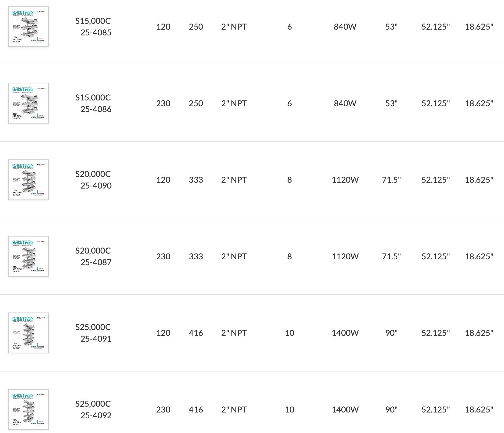This screenshot has height=433, width=504.
Task: Click the 71.5" dimension in the 25-4087 row
Action: click(391, 256)
